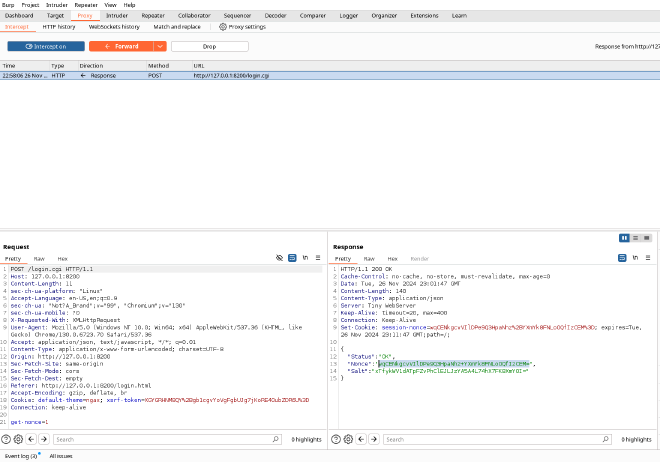Open the Forward button dropdown arrow

[160, 46]
